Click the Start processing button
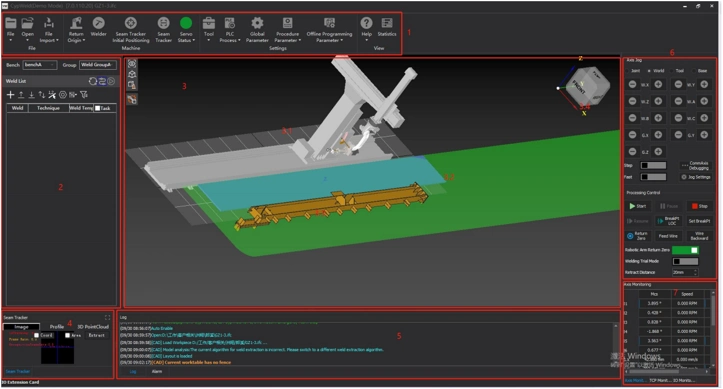 638,206
